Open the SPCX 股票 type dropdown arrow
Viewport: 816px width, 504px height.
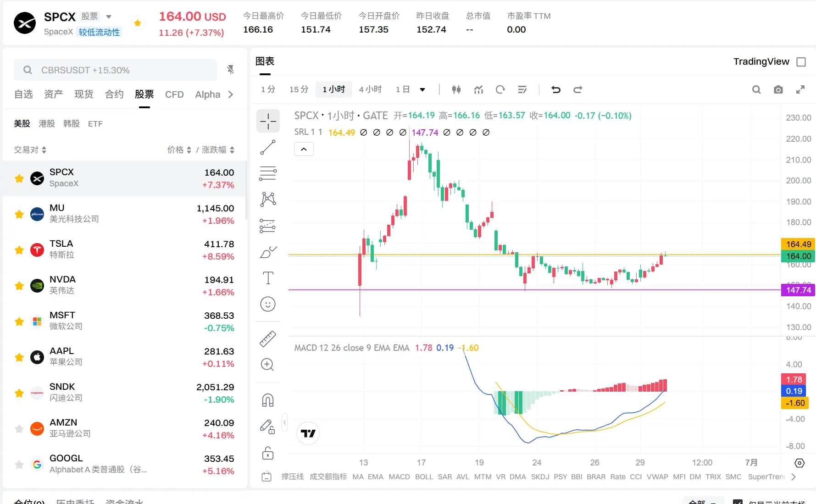click(x=109, y=17)
